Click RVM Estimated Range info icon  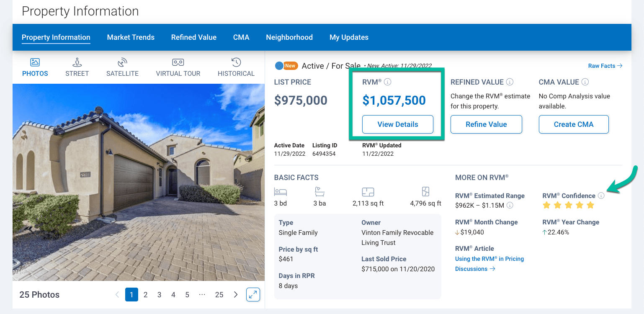point(510,205)
